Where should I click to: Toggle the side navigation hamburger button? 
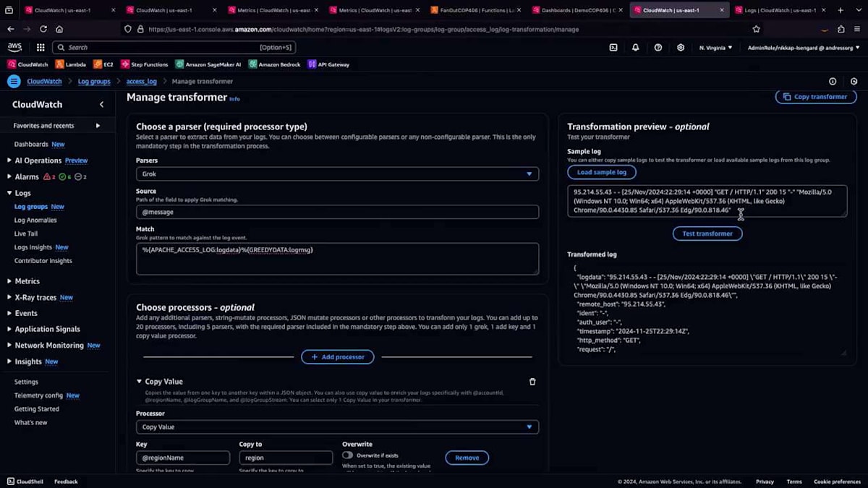click(14, 82)
